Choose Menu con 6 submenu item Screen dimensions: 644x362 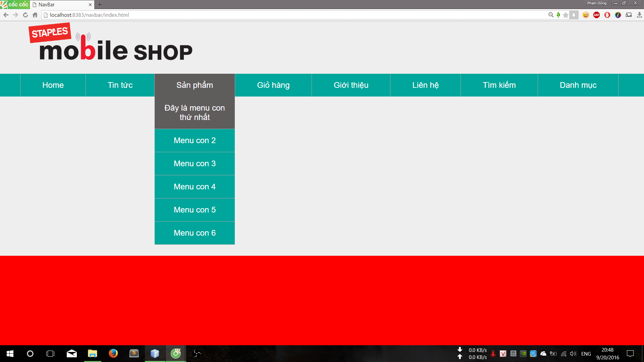(x=195, y=233)
